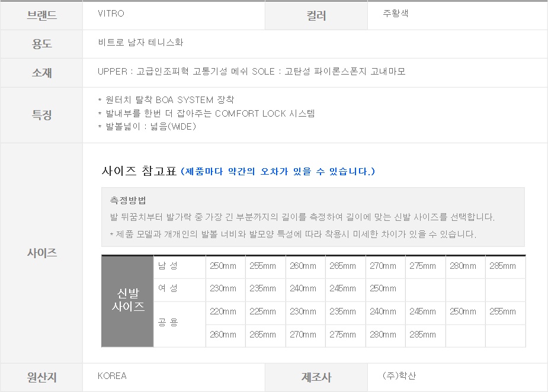Viewport: 548px width, 392px height.
Task: Click the COMFORT LOCK 시스템 feature line
Action: point(206,113)
